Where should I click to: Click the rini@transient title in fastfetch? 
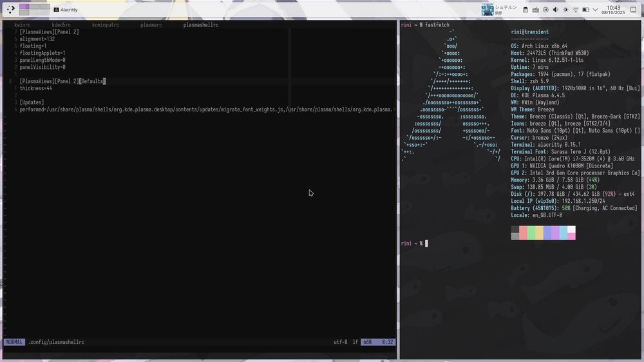529,32
